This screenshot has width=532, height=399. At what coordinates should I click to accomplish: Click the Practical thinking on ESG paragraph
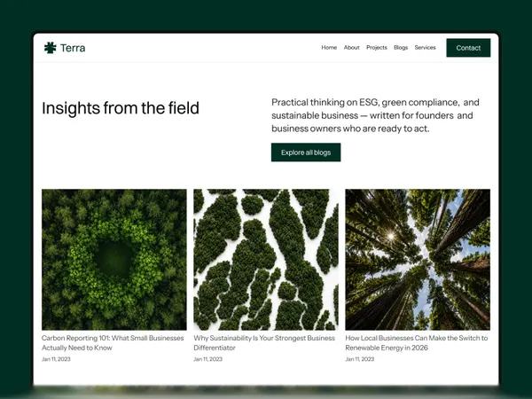tap(376, 115)
